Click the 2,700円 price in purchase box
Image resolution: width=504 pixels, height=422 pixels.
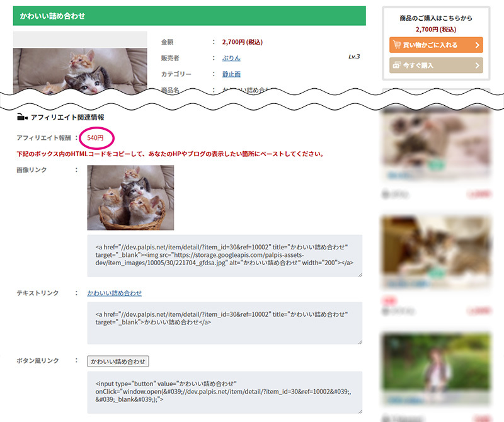[x=436, y=30]
